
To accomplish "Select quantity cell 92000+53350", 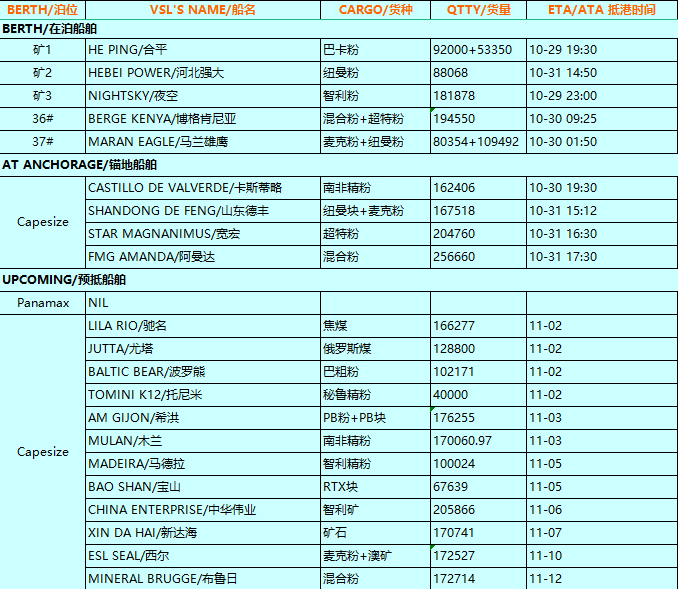I will [478, 50].
